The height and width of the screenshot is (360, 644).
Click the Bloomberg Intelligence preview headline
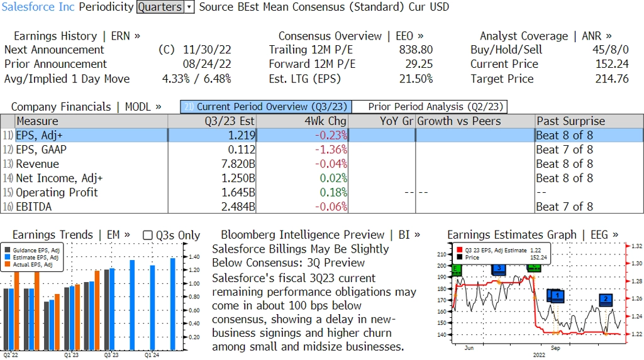tap(300, 256)
